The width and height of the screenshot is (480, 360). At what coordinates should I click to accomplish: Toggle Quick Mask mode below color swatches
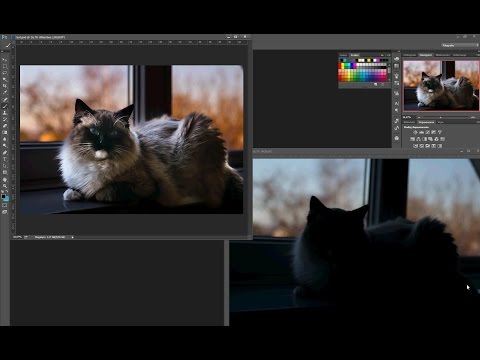pyautogui.click(x=5, y=205)
